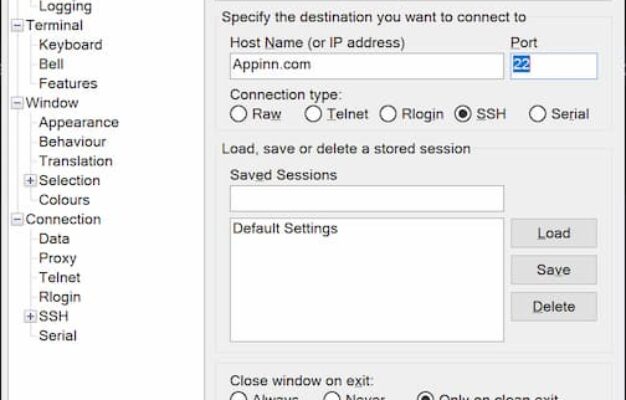The width and height of the screenshot is (626, 400).
Task: Go to Keyboard settings in tree
Action: pyautogui.click(x=70, y=45)
